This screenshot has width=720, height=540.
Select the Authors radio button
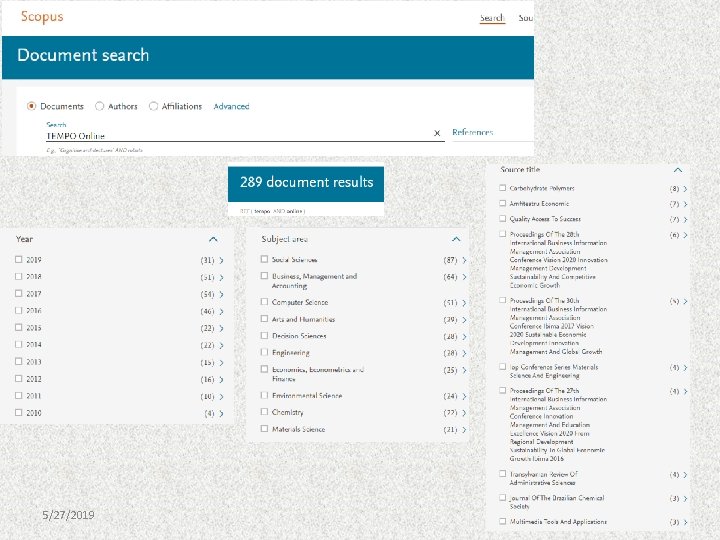click(99, 106)
